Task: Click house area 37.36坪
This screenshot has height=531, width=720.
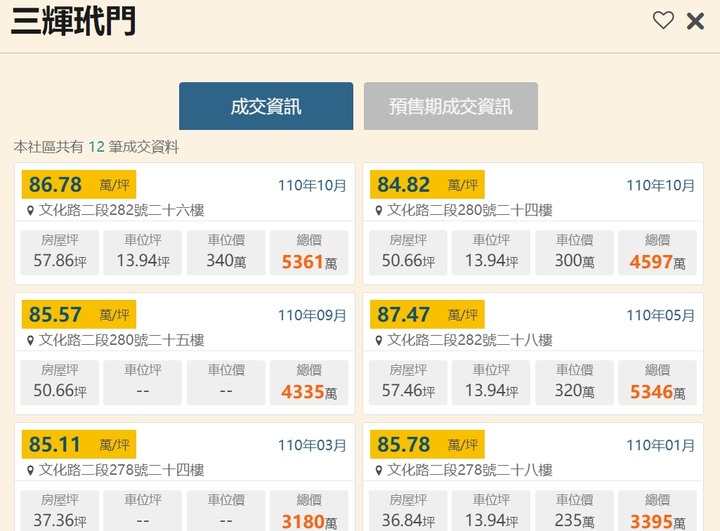Action: point(60,521)
